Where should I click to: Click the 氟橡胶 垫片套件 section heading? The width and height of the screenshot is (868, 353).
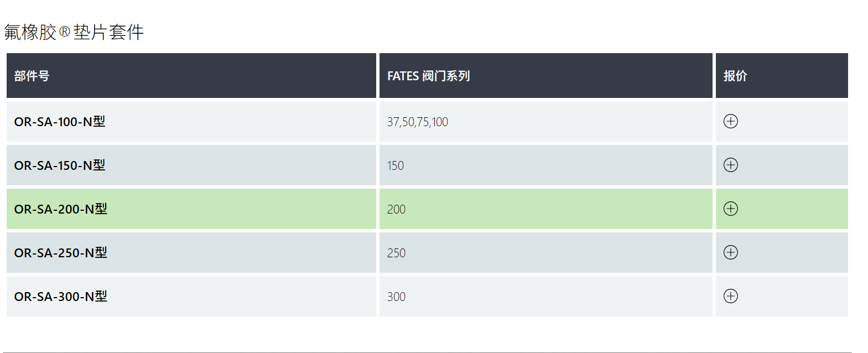pyautogui.click(x=74, y=32)
